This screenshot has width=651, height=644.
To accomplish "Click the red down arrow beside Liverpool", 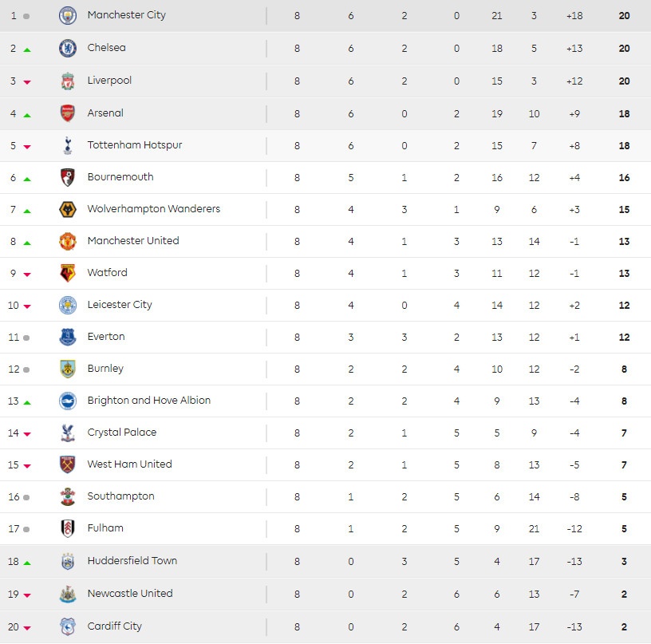I will coord(27,82).
